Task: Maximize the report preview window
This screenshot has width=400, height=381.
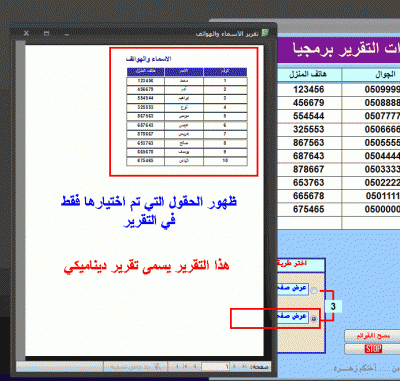Action: (46, 33)
